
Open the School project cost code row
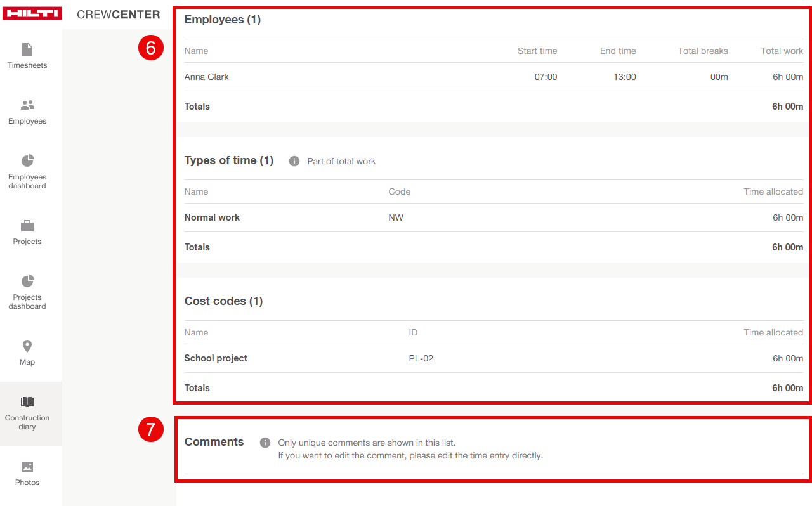[216, 358]
